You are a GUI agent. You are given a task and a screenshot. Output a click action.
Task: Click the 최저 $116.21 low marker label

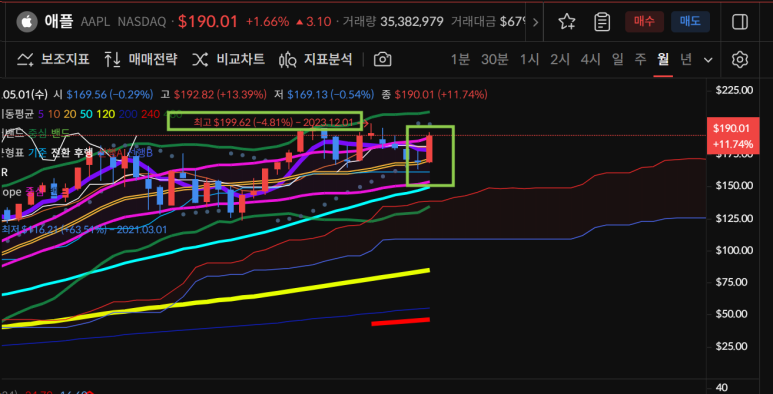[x=84, y=230]
